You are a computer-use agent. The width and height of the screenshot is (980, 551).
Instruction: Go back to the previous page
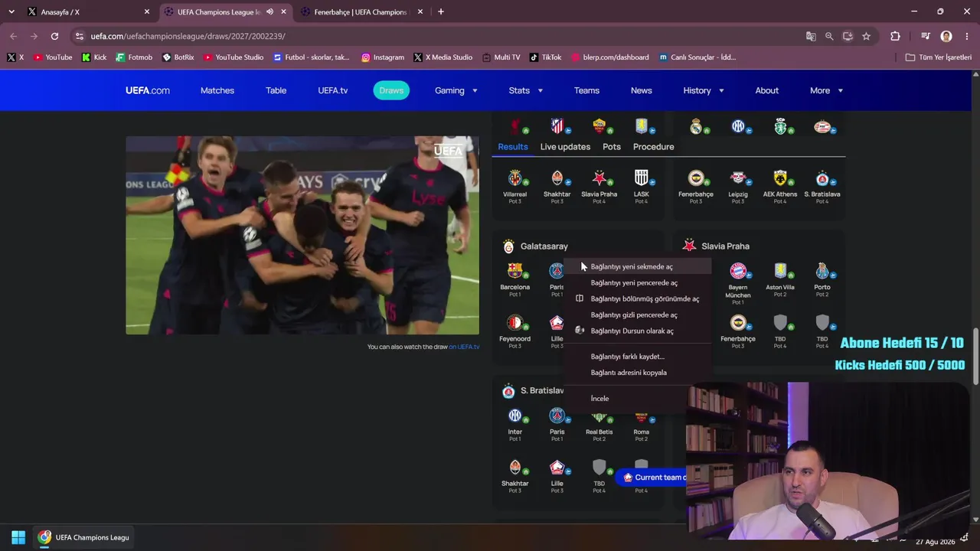(x=13, y=36)
